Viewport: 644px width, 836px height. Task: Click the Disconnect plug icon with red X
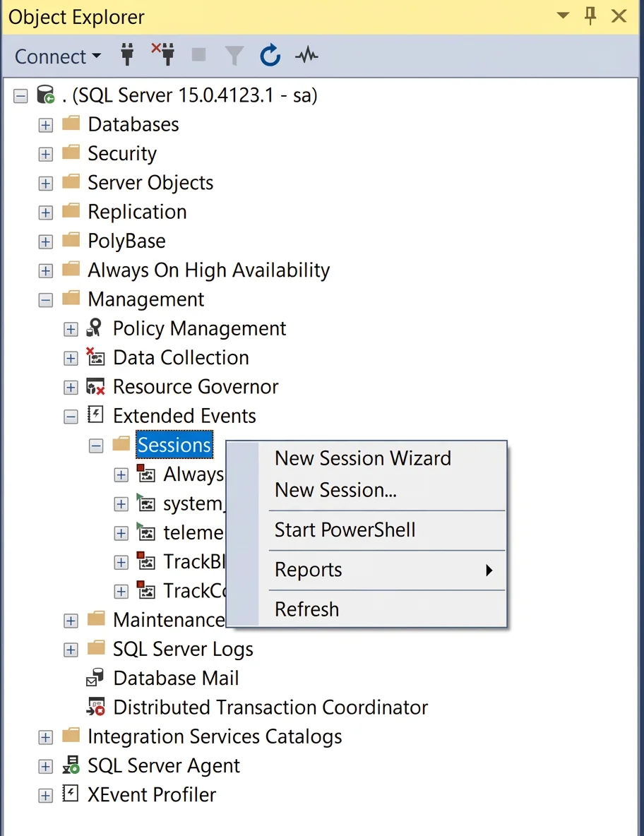163,54
